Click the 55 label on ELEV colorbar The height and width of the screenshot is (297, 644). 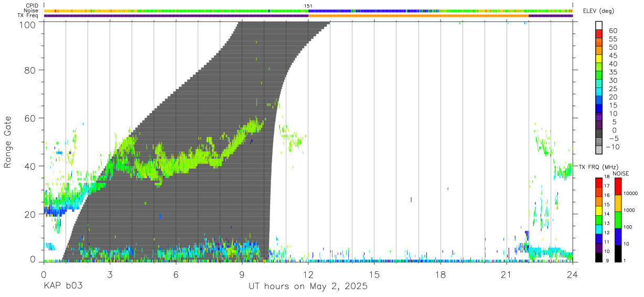[613, 39]
